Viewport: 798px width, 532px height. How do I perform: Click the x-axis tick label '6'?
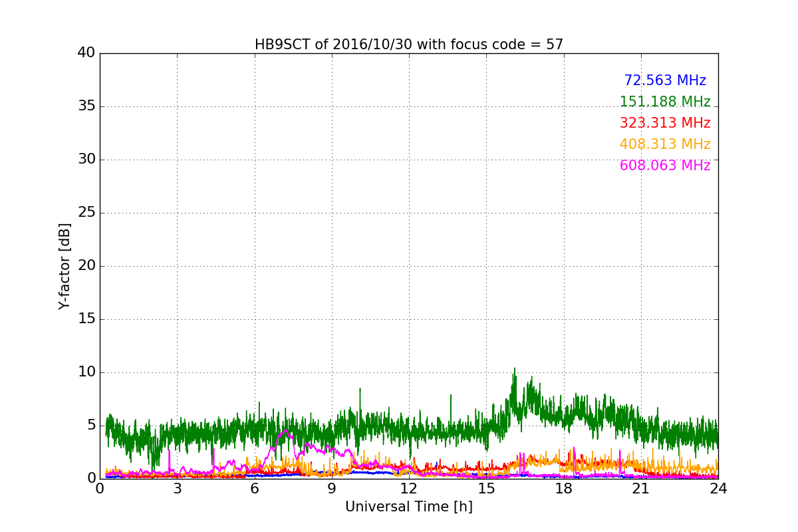click(254, 489)
